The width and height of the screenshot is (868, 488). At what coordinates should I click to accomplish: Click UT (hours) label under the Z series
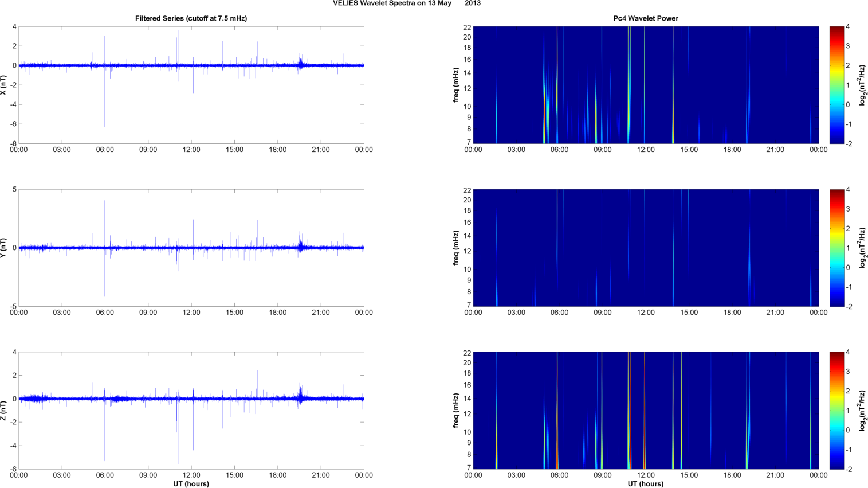tap(191, 483)
